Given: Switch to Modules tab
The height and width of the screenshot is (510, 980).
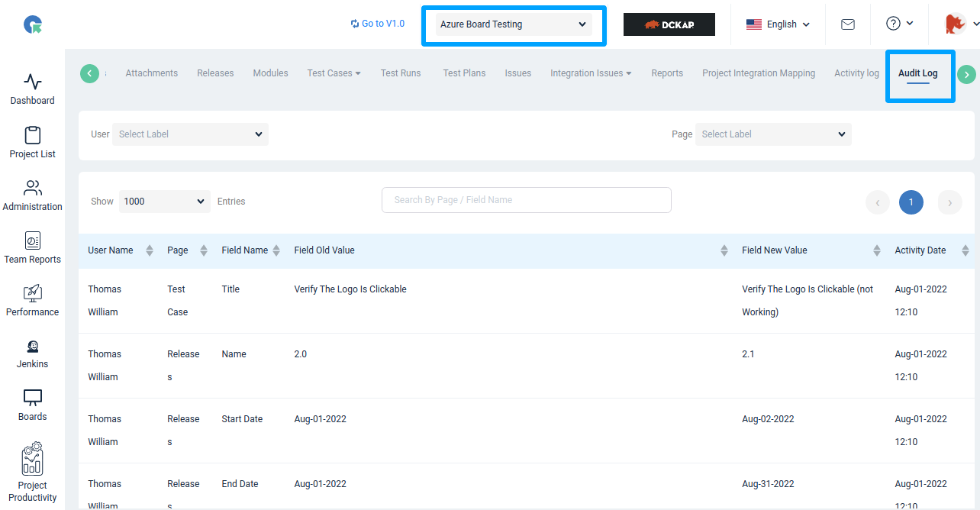Looking at the screenshot, I should [271, 73].
